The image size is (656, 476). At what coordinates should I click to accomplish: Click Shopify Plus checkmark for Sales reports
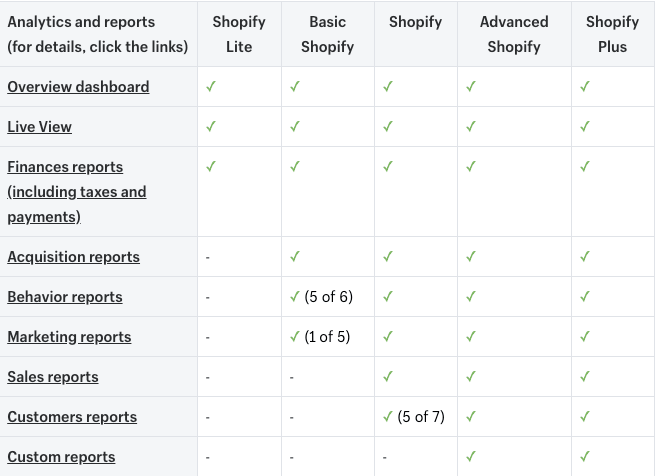585,377
